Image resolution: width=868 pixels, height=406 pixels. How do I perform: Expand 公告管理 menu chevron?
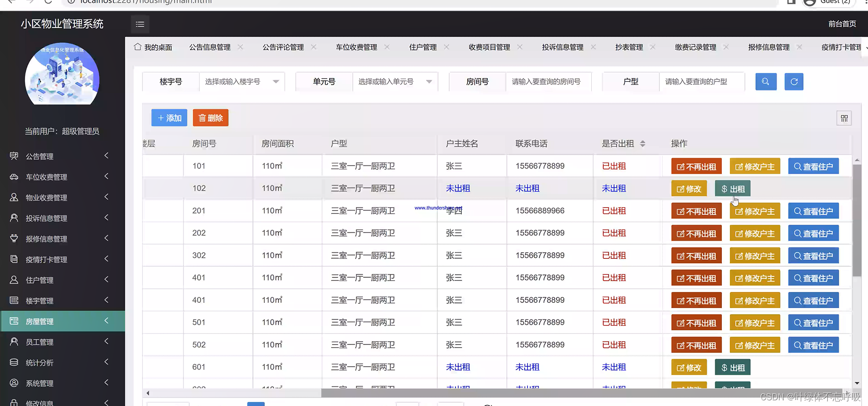pos(106,156)
